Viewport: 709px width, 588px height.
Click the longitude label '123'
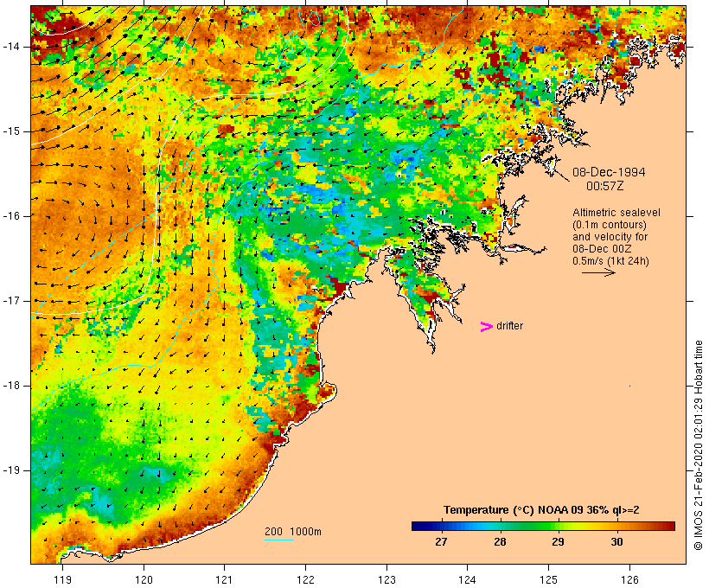[x=386, y=579]
